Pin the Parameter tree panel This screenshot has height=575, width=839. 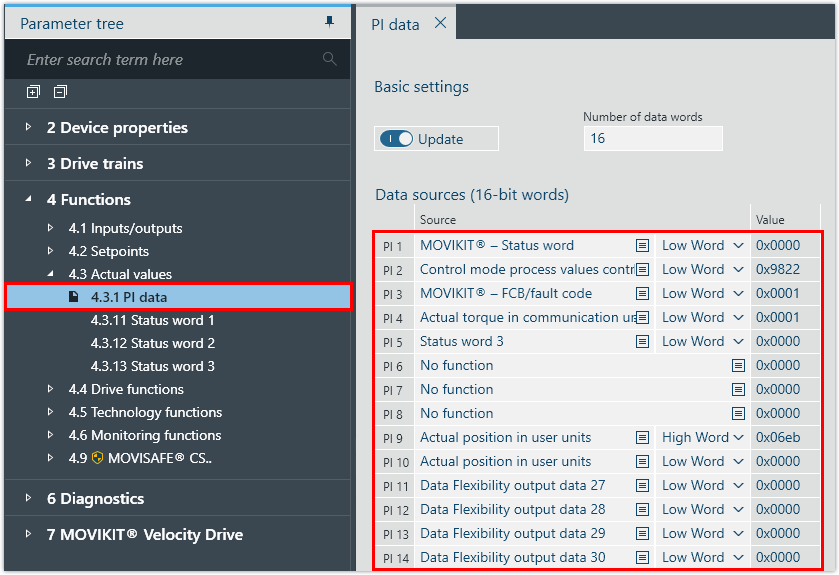coord(330,22)
